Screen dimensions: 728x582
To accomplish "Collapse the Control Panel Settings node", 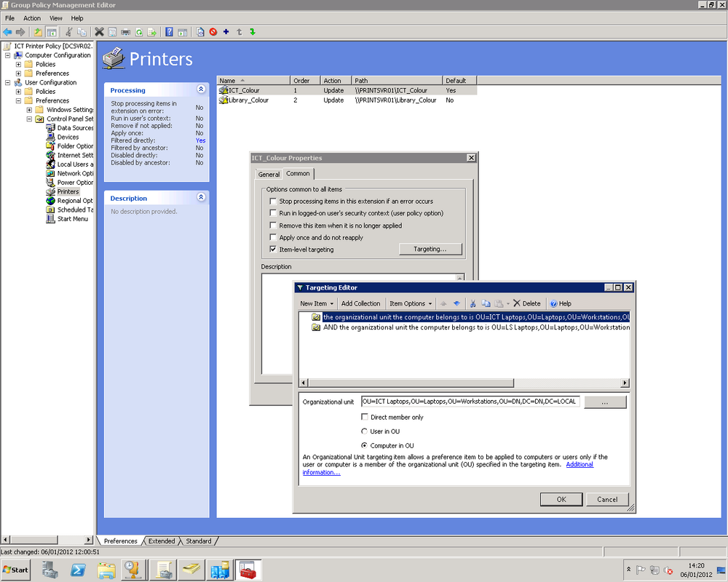I will pyautogui.click(x=29, y=119).
